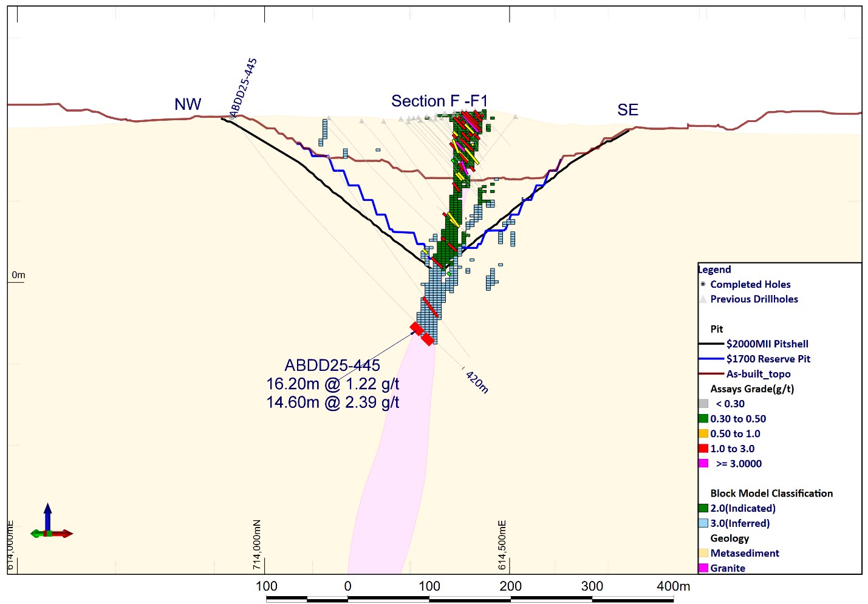Click the black $2000MII Pitshell line sample
The height and width of the screenshot is (604, 868).
pos(712,344)
